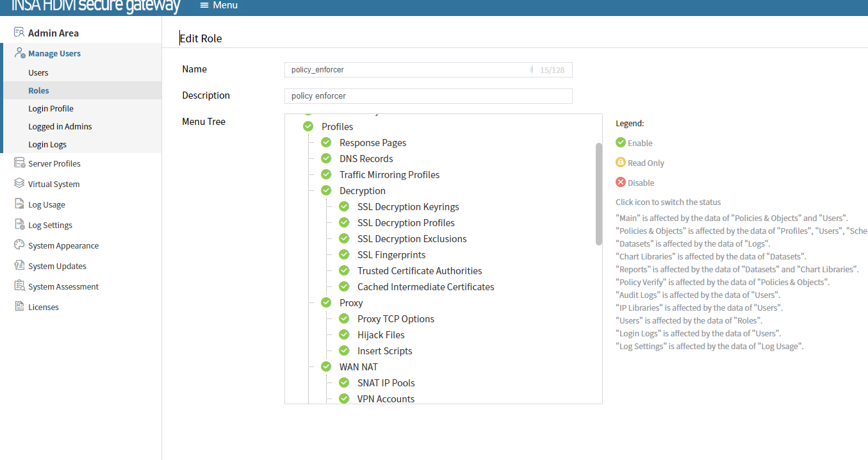Click the System Appearance palette icon
Viewport: 868px width, 460px height.
19,245
